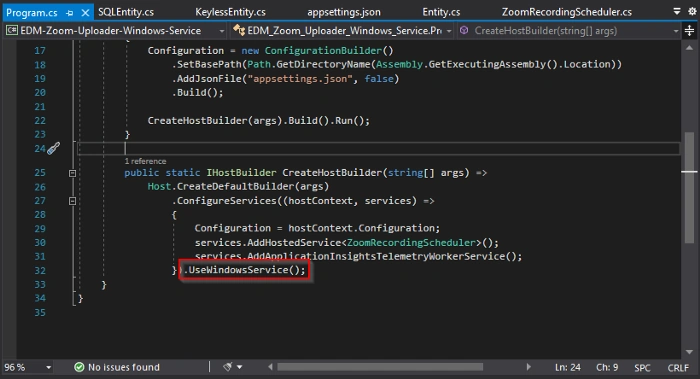Click the code cleanup broom icon
This screenshot has height=379, width=700.
228,367
